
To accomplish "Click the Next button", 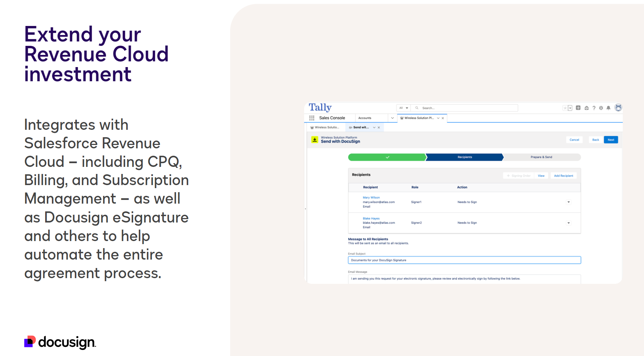I will tap(611, 140).
